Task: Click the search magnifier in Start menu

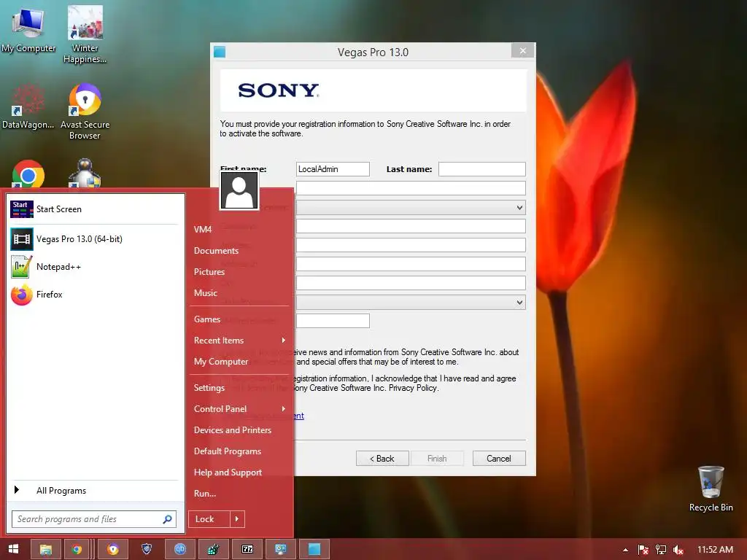Action: point(167,519)
